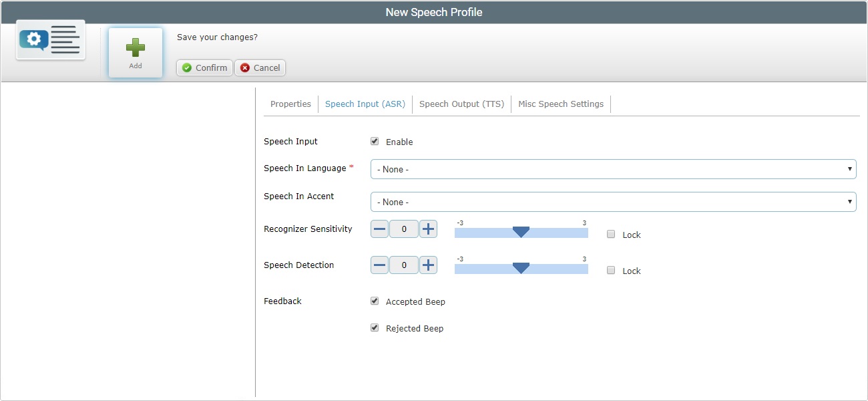Click the Confirm button to save changes
Screen dimensions: 868x401
(x=204, y=68)
